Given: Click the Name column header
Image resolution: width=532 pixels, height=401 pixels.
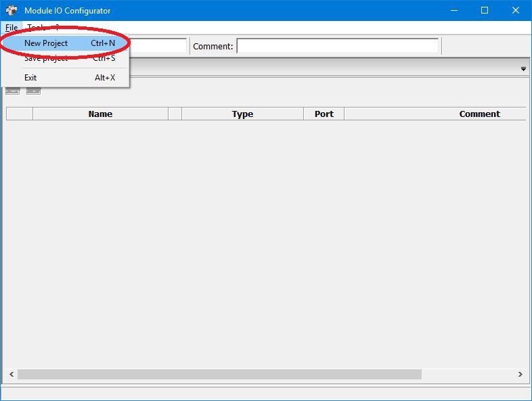Looking at the screenshot, I should click(x=100, y=114).
